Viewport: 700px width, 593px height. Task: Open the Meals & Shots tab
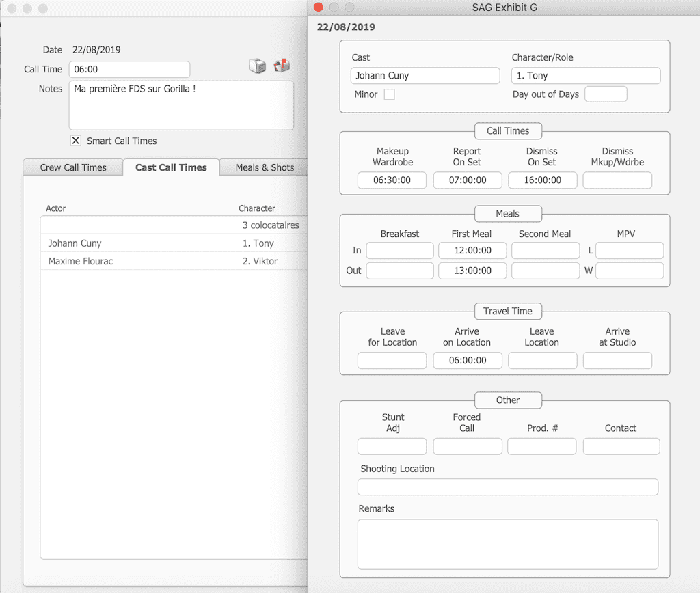[x=265, y=167]
